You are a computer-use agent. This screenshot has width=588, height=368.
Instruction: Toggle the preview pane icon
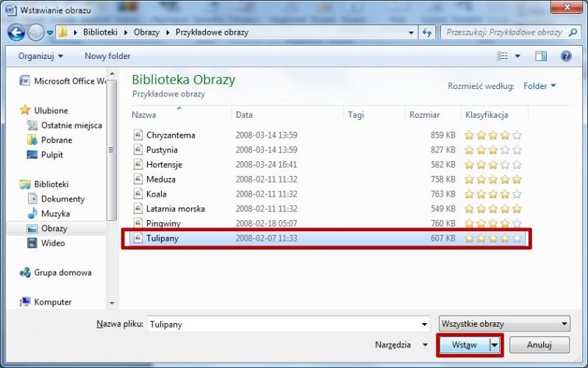[x=541, y=56]
